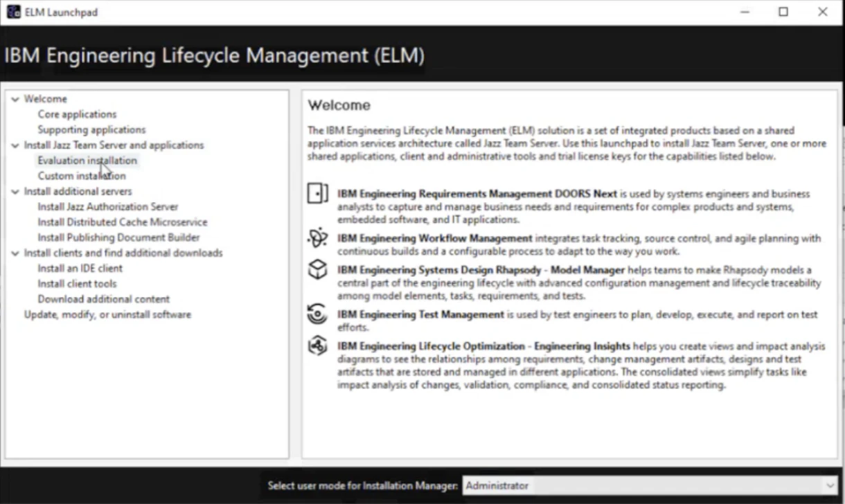Click the Engineering Insights product icon

point(317,345)
